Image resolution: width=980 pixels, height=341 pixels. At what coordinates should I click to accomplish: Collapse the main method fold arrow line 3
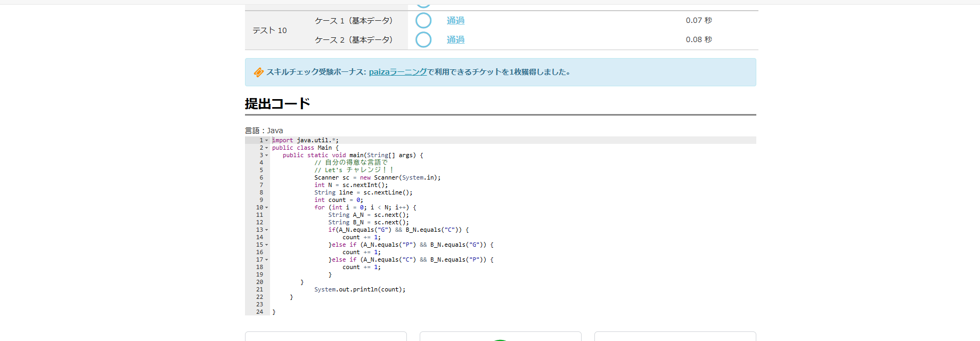(x=267, y=156)
